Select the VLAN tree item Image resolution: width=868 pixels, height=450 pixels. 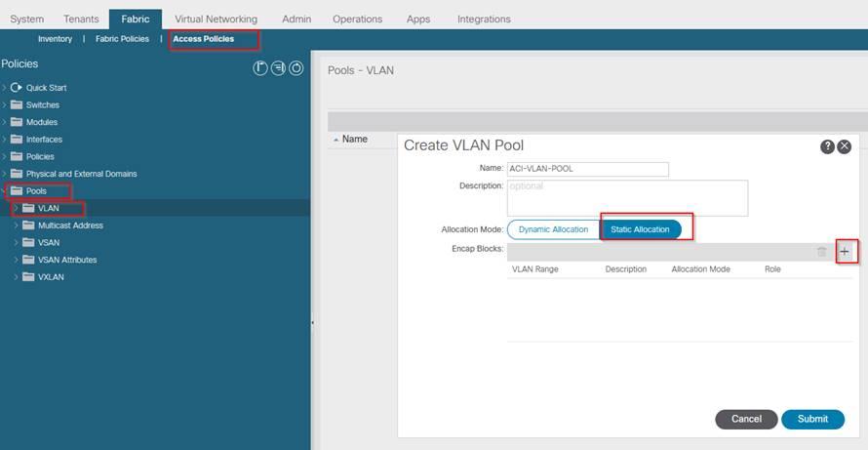click(49, 208)
